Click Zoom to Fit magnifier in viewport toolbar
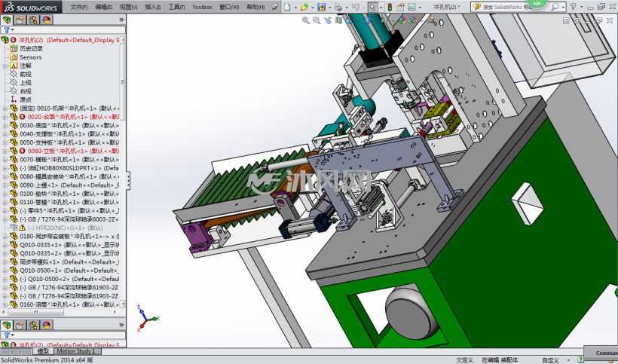 click(x=305, y=20)
